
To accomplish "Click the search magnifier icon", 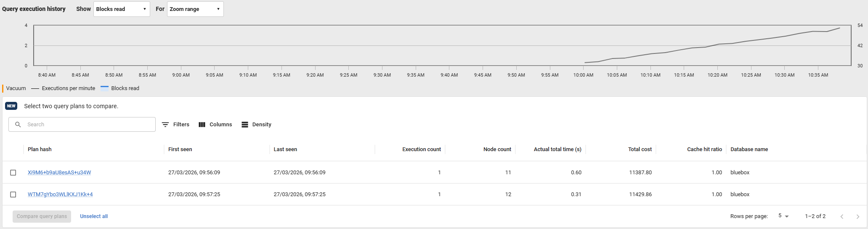I will 18,125.
